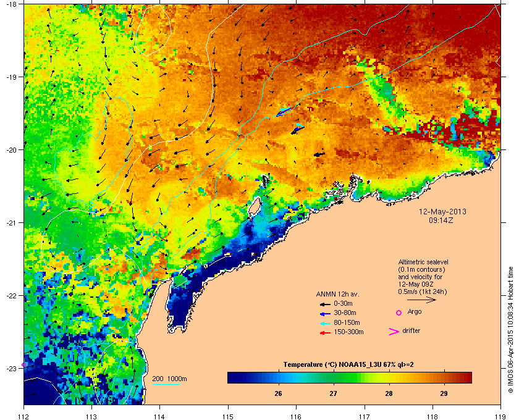Click the '30-80m' depth label
Image resolution: width=519 pixels, height=420 pixels.
(x=345, y=313)
